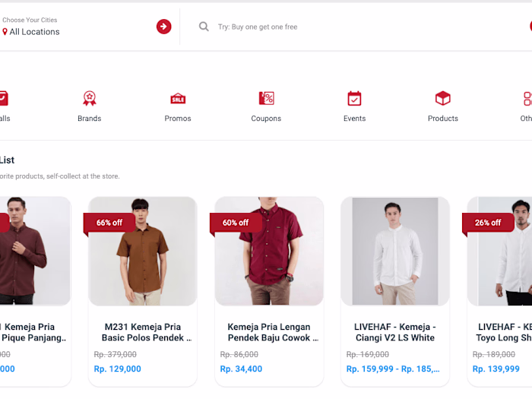Open the Events calendar icon
Viewport: 532px width, 399px height.
tap(354, 98)
